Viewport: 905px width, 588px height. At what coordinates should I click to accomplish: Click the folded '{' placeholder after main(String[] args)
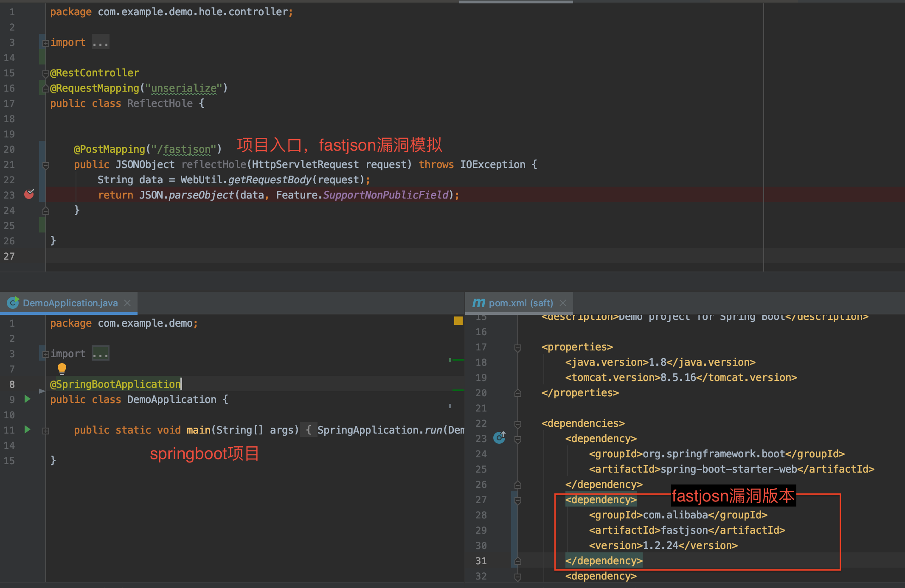pos(309,430)
